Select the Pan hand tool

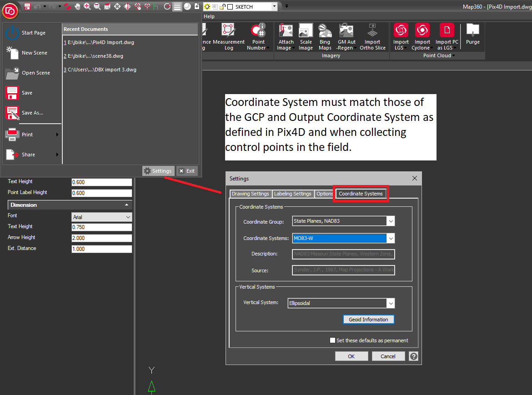pyautogui.click(x=77, y=6)
